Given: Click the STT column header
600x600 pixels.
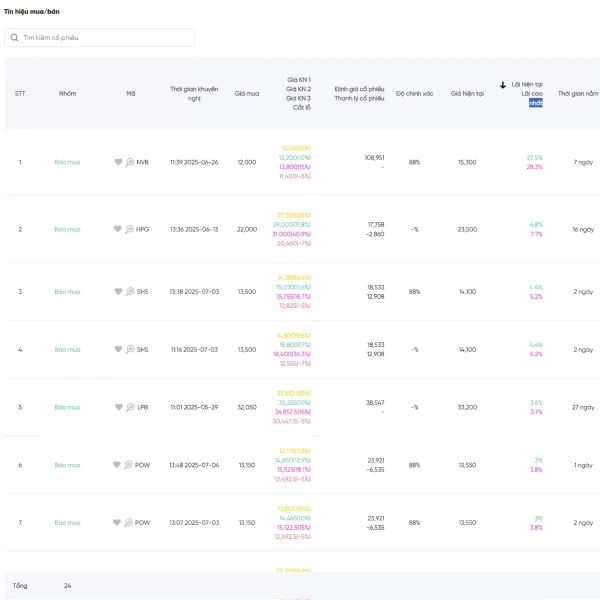Looking at the screenshot, I should click(x=20, y=93).
